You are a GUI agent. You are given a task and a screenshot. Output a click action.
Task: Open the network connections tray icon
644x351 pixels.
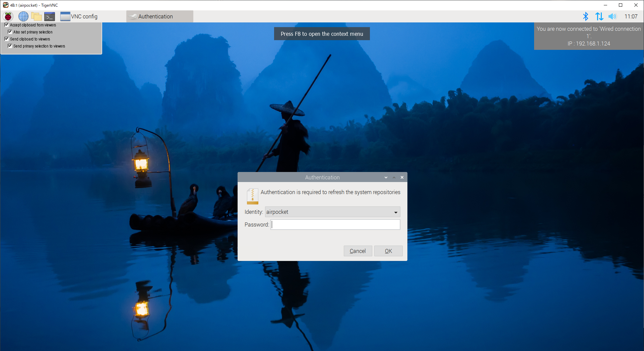(599, 16)
